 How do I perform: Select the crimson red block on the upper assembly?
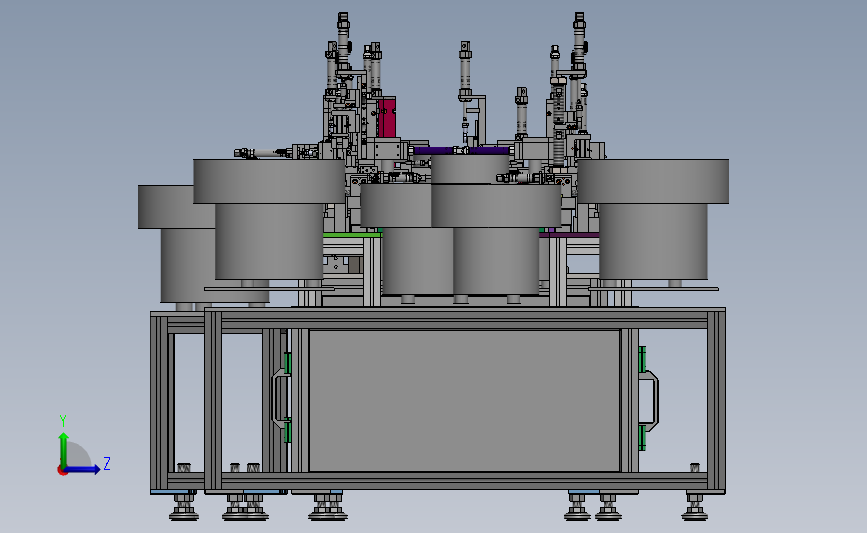coord(387,118)
